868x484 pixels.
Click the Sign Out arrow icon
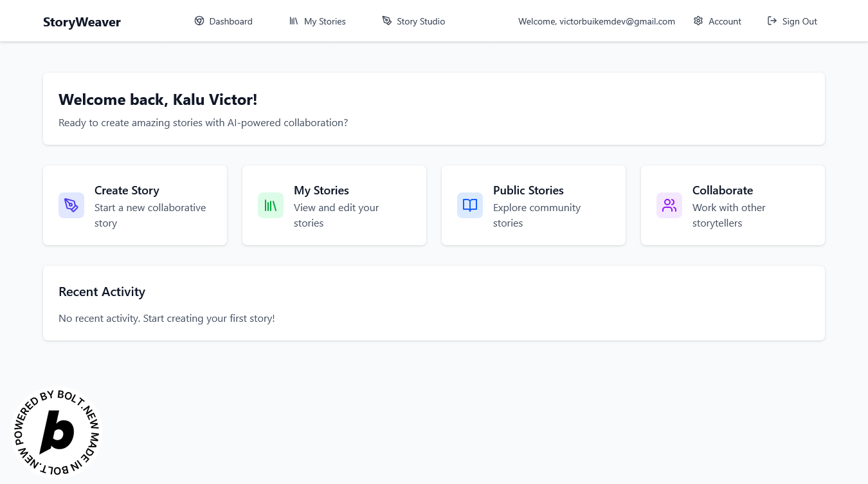(772, 21)
